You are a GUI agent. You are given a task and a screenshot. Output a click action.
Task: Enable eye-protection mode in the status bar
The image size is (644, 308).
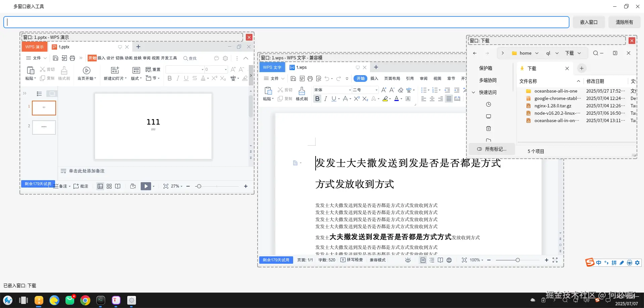click(408, 260)
